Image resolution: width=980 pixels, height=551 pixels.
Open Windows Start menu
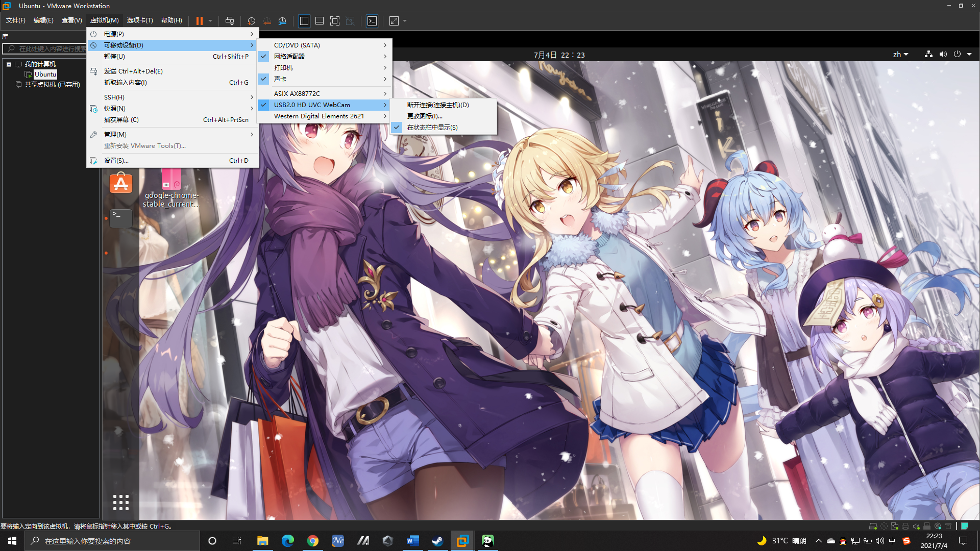(12, 541)
